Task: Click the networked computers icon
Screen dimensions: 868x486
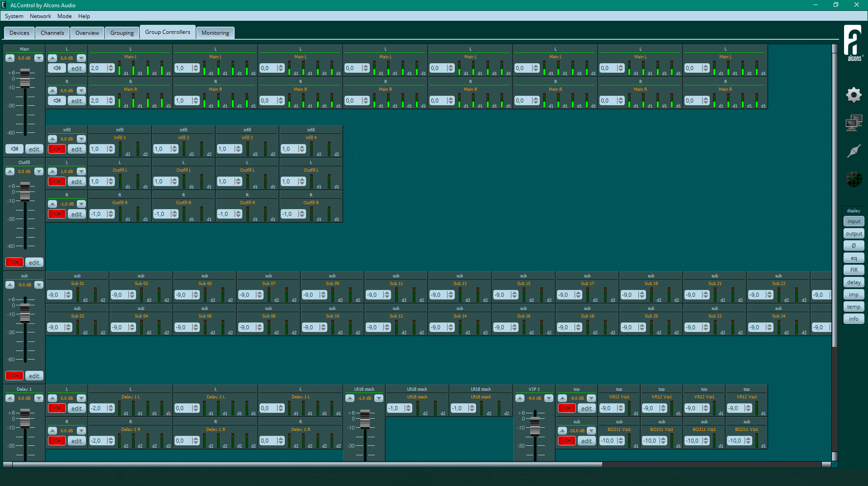Action: point(854,123)
